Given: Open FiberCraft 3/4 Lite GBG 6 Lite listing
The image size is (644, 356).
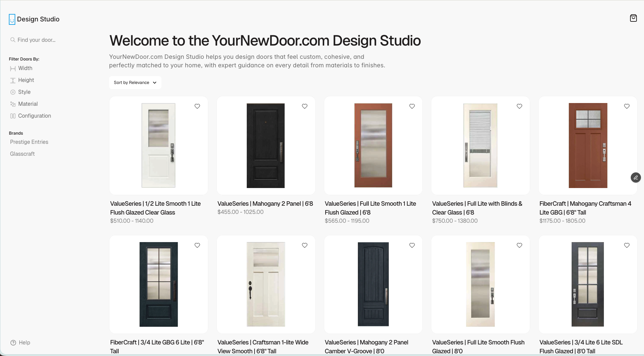Looking at the screenshot, I should tap(158, 285).
